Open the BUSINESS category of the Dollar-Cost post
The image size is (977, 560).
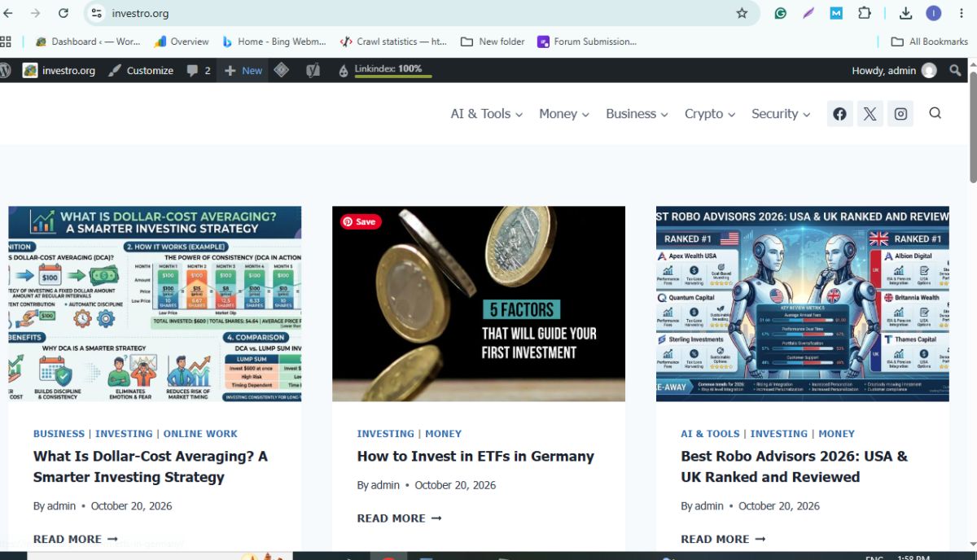point(59,434)
